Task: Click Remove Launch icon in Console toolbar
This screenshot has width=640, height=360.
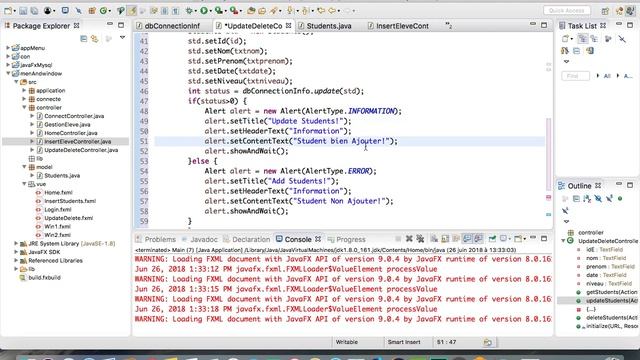Action: point(409,239)
